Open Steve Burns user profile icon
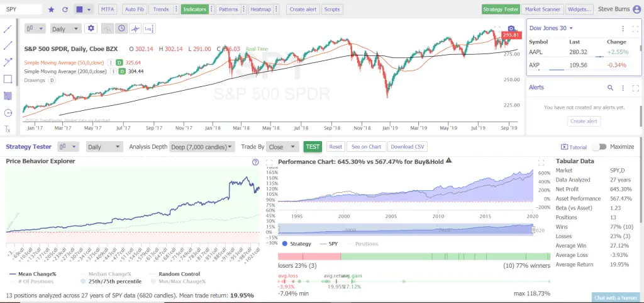644x303 pixels. pyautogui.click(x=636, y=9)
